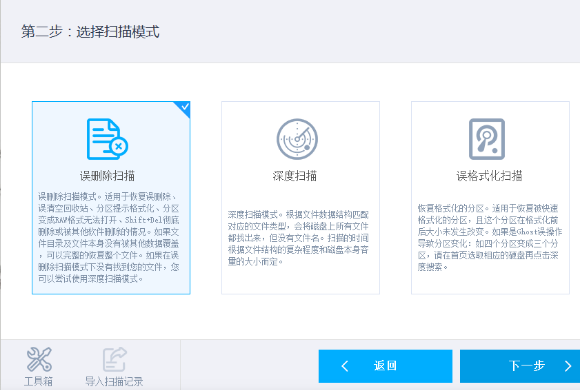Click the 返回 back button
The width and height of the screenshot is (580, 390).
385,366
